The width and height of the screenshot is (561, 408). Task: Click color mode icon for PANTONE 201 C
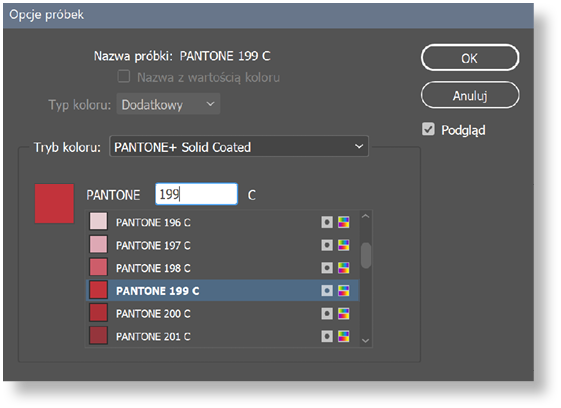(x=344, y=336)
